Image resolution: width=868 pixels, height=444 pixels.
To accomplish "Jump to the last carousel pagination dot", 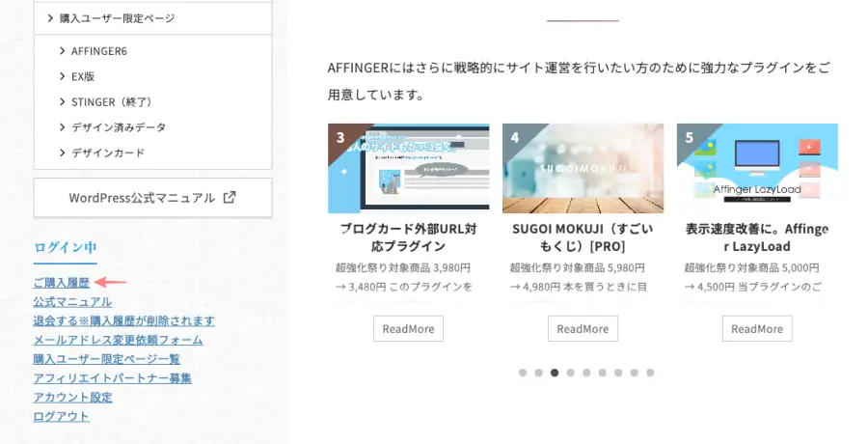I will click(x=650, y=373).
